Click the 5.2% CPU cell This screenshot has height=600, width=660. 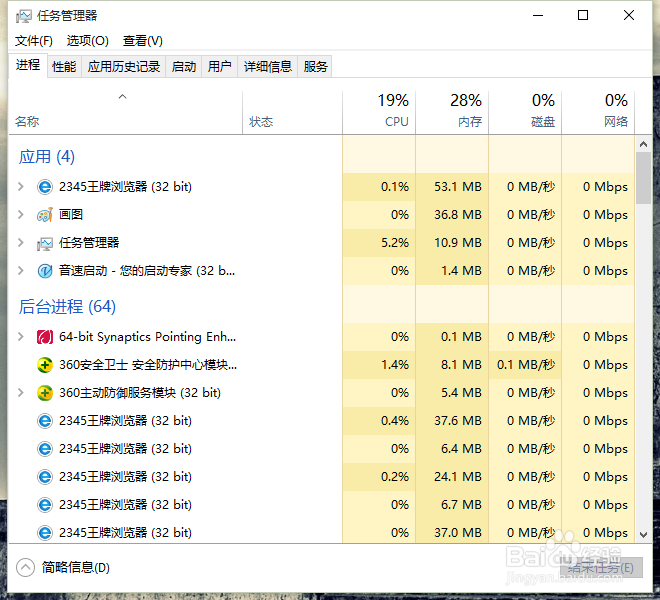click(x=379, y=243)
